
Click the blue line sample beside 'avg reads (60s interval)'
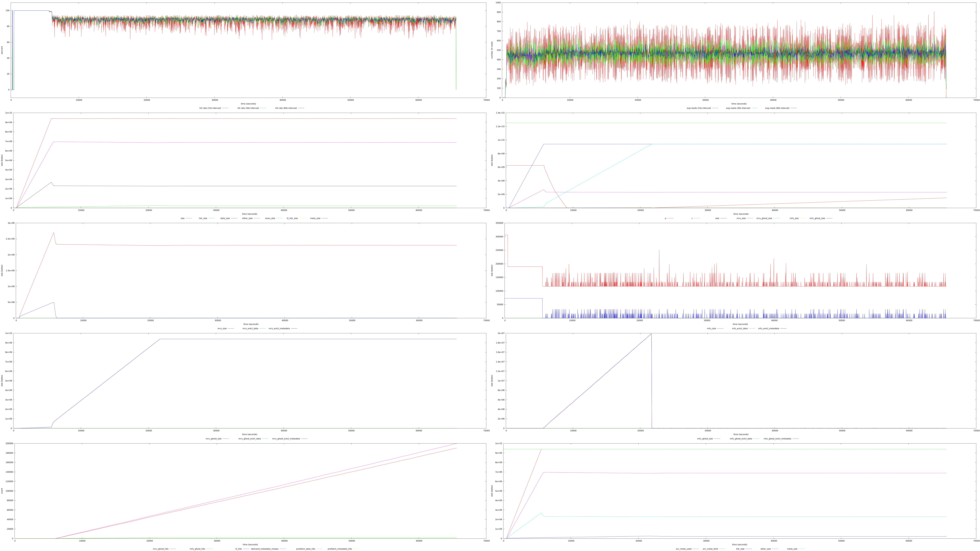pos(794,108)
